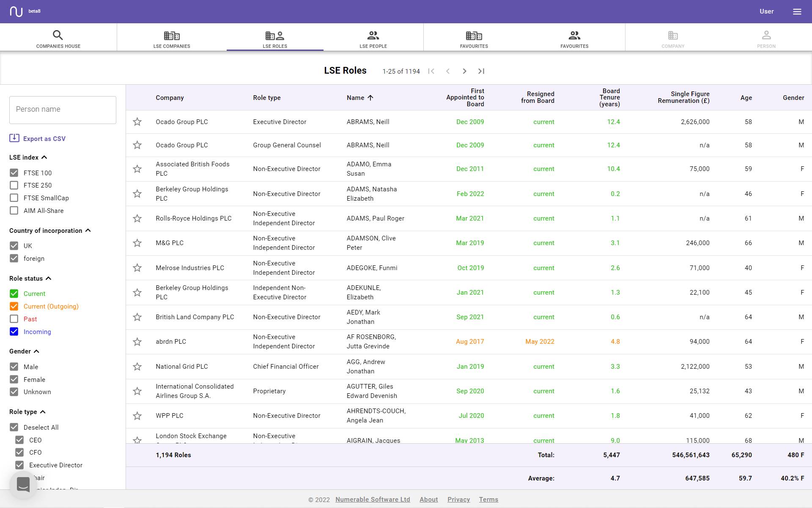Open the Terms link
This screenshot has width=812, height=508.
[x=488, y=500]
